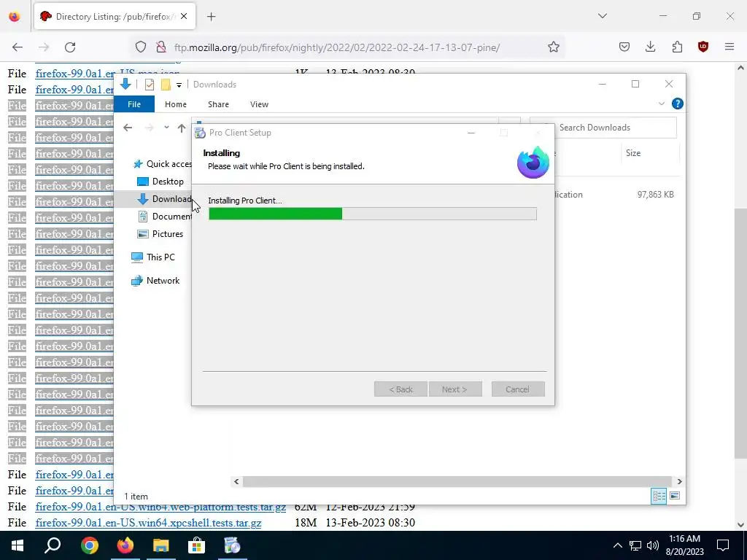
Task: Select Documents in navigation pane
Action: click(165, 216)
